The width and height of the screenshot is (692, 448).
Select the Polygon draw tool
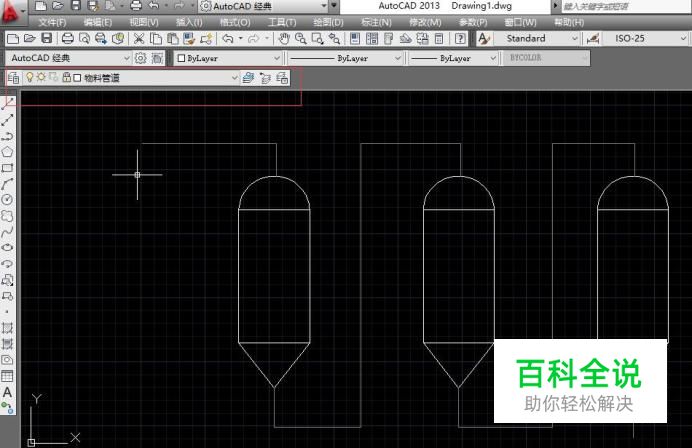pyautogui.click(x=8, y=152)
